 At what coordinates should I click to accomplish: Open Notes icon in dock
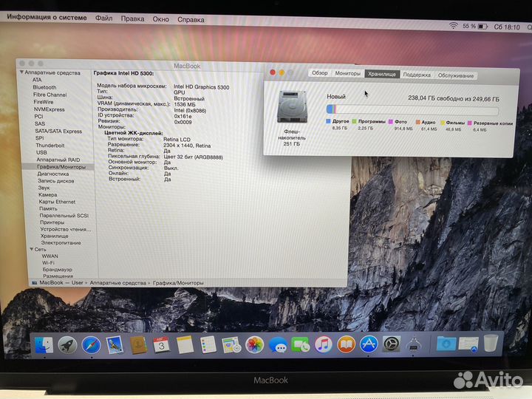[x=185, y=345]
